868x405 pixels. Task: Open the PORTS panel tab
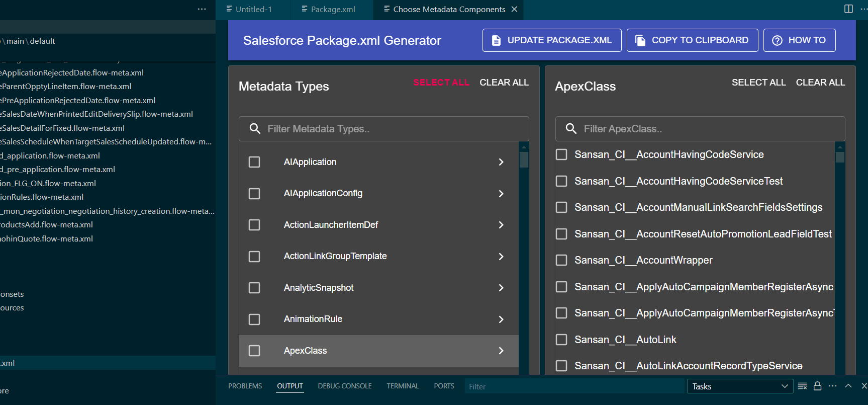point(444,386)
